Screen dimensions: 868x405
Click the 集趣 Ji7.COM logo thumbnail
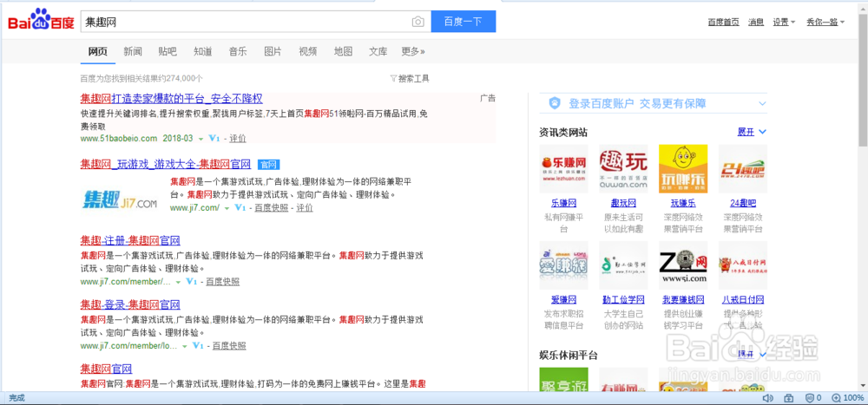tap(120, 199)
